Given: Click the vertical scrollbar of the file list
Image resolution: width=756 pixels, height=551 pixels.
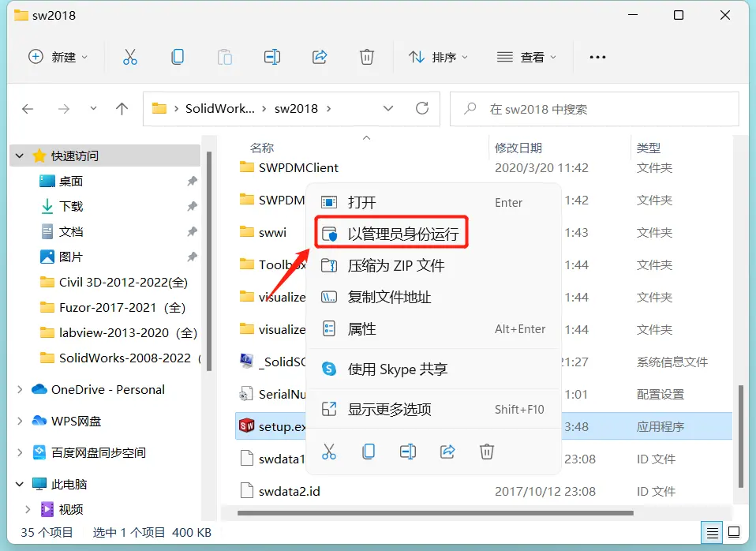Looking at the screenshot, I should pyautogui.click(x=741, y=437).
